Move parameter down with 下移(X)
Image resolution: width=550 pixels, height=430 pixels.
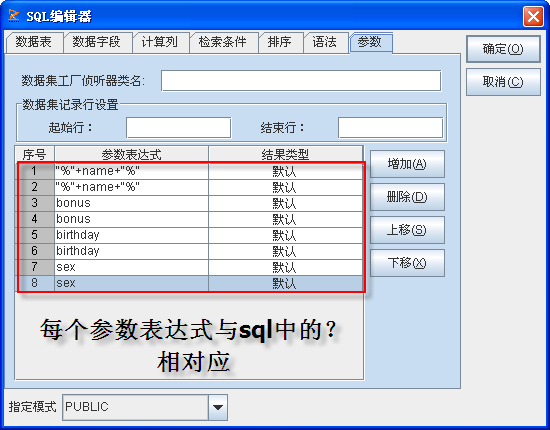(x=407, y=263)
